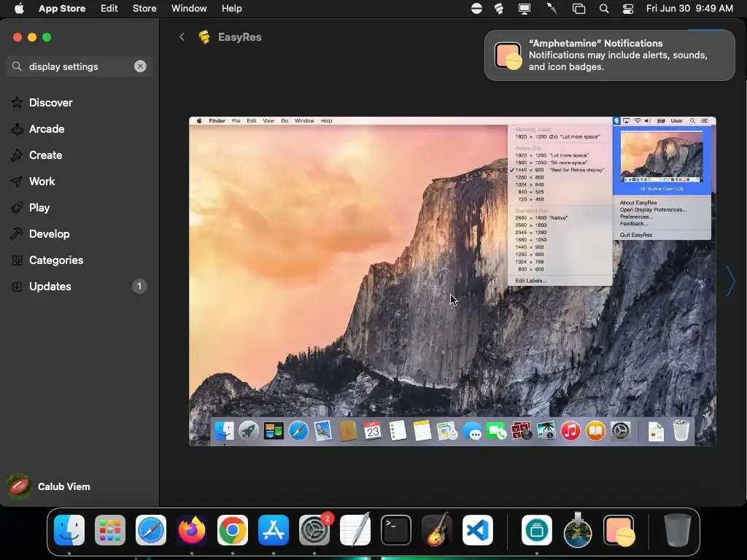The height and width of the screenshot is (560, 747).
Task: Open the Apple menu
Action: 19,8
